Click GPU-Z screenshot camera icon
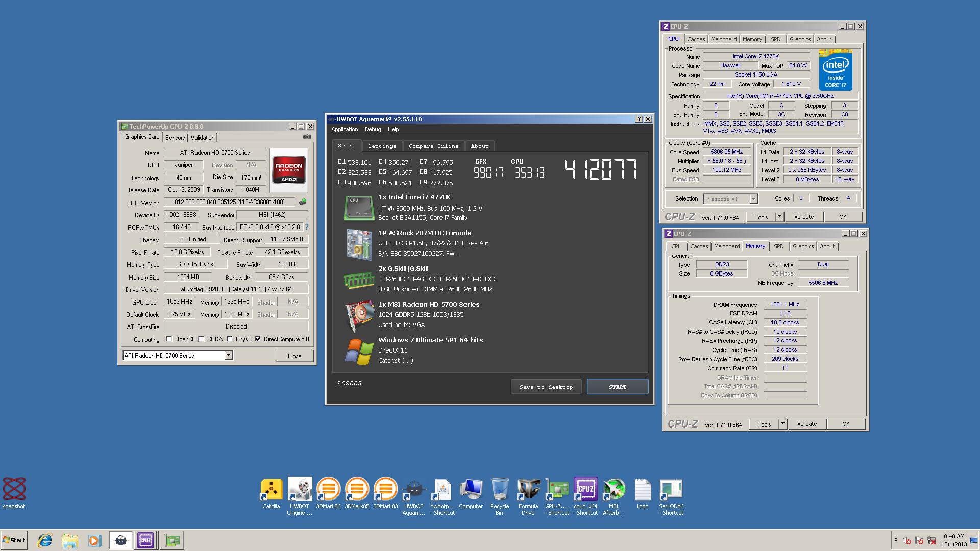980x551 pixels. point(307,137)
